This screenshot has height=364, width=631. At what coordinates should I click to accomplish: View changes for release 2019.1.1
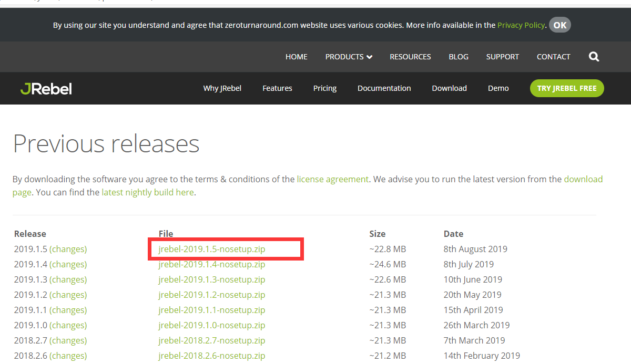[68, 310]
